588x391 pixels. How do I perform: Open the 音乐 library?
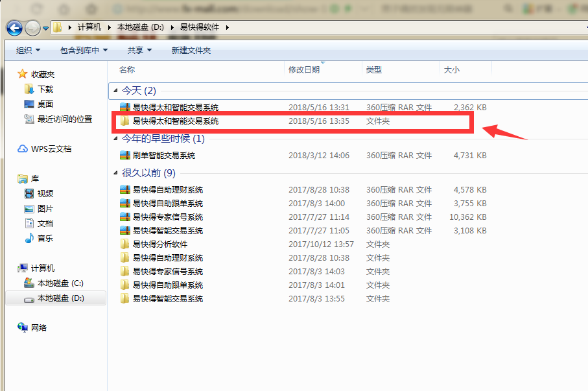[45, 238]
